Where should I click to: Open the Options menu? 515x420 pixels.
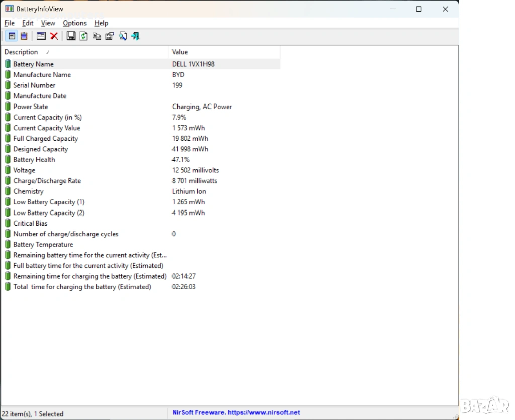[74, 23]
